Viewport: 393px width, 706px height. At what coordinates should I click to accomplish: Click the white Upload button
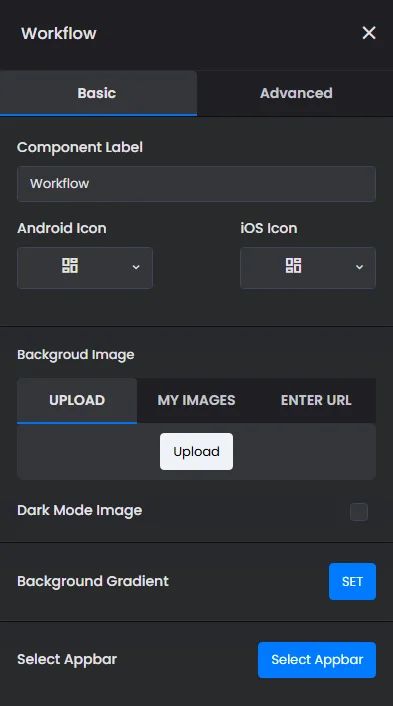tap(196, 452)
